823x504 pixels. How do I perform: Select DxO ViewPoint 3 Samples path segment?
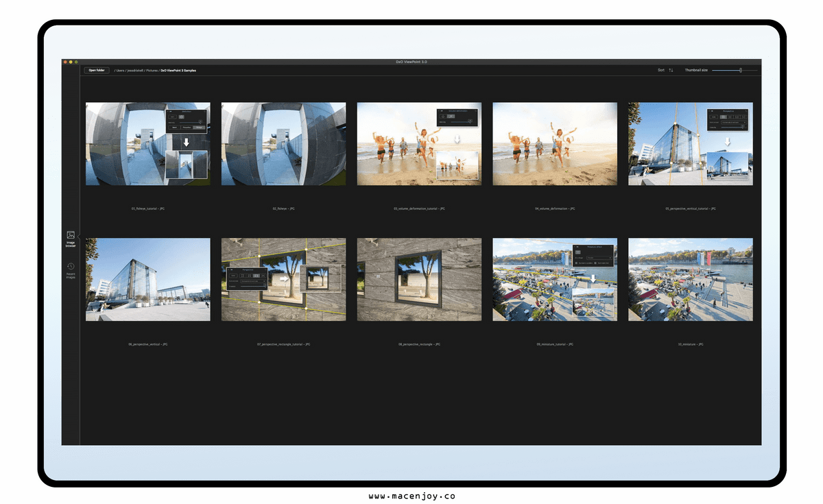click(x=178, y=70)
